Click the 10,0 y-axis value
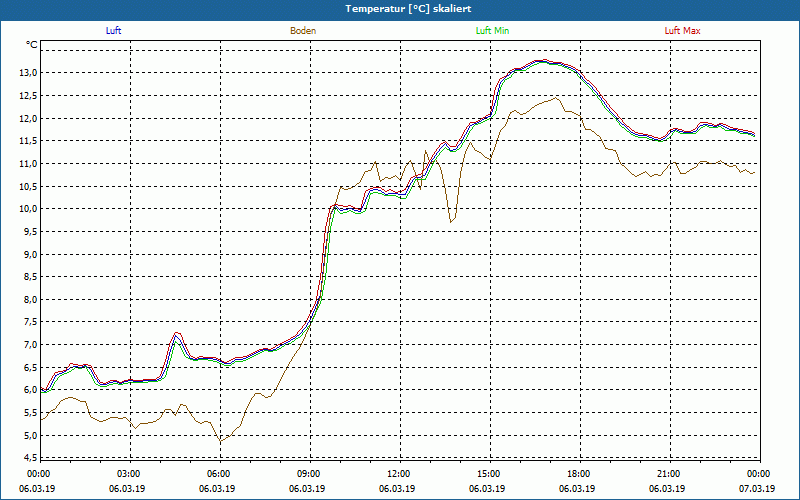Image resolution: width=800 pixels, height=500 pixels. pos(29,209)
